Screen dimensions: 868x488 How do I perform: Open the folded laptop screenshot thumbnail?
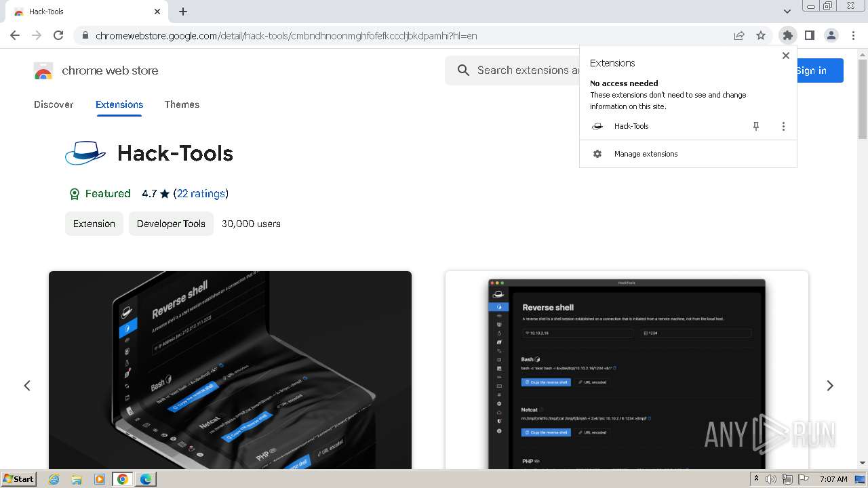[x=230, y=370]
